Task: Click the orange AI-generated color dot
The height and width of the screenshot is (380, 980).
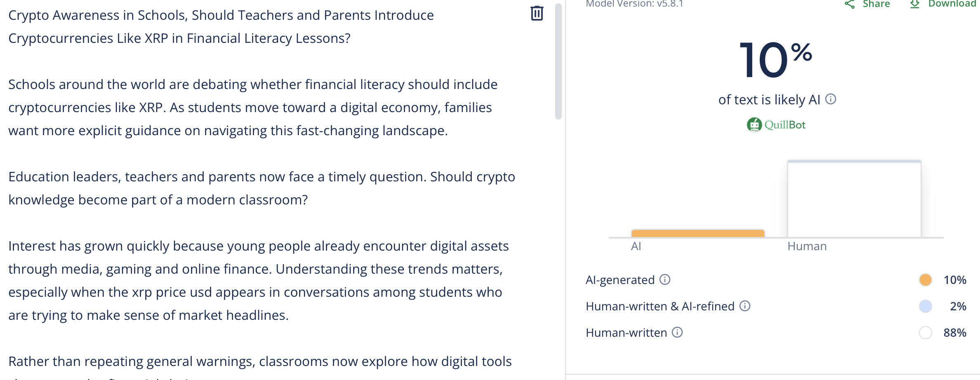Action: [925, 280]
